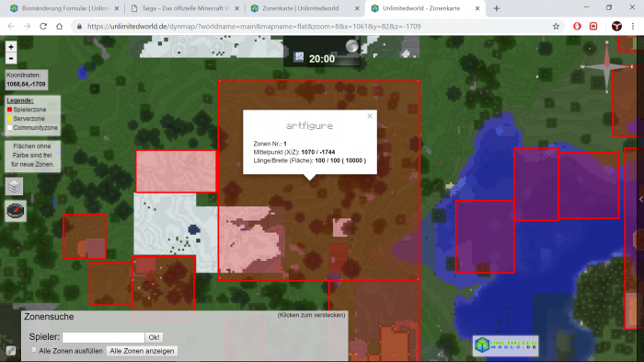Close the Taiga Wiki tab

[x=236, y=8]
